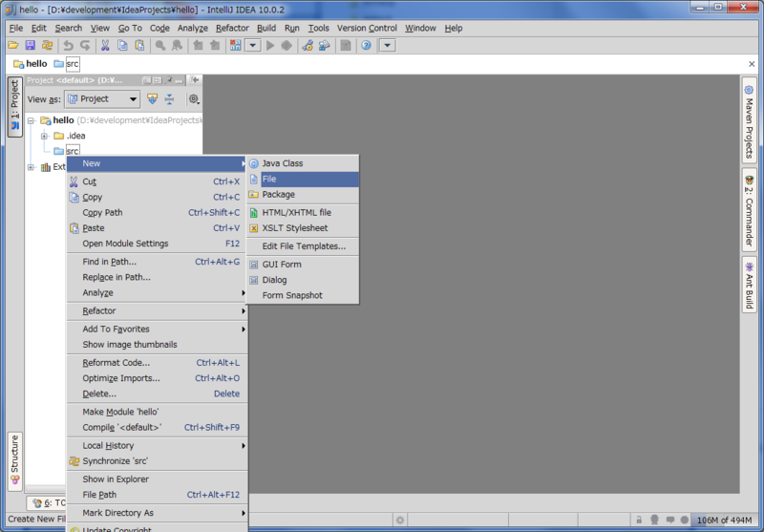Click the Back navigation toolbar icon

[198, 45]
